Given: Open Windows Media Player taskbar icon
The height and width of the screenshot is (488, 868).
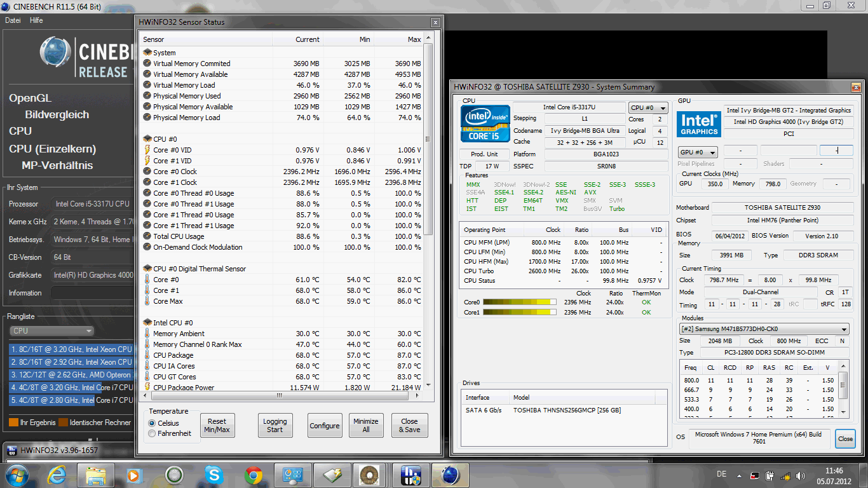Looking at the screenshot, I should pos(135,475).
